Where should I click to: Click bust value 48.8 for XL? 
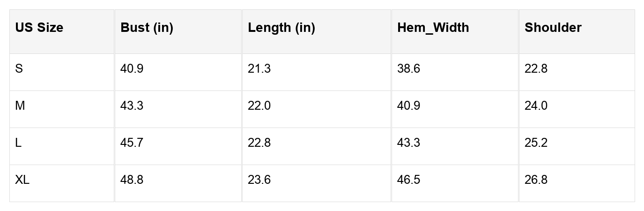point(132,180)
